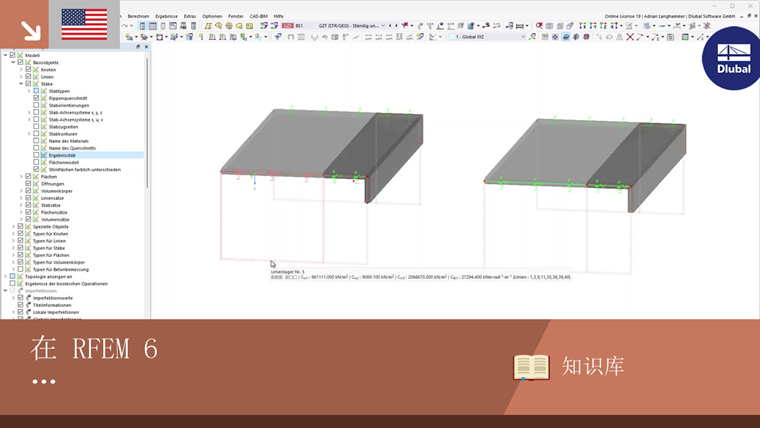The image size is (760, 428).
Task: Enable the Name des Querschnitts checkbox
Action: click(36, 148)
